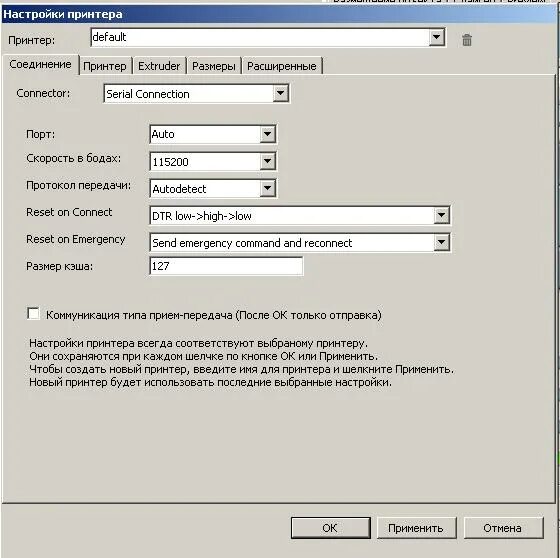Switch to the Соединение tab
This screenshot has height=558, width=560.
point(40,64)
